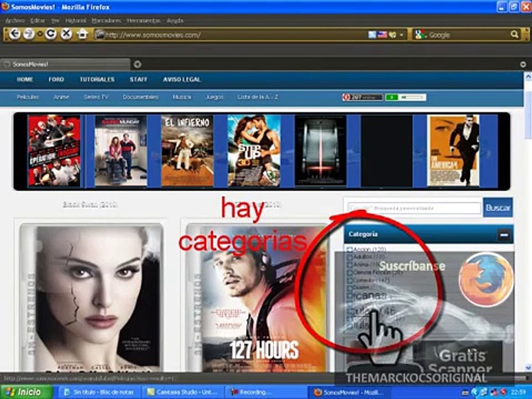Open the FORO link

pyautogui.click(x=56, y=79)
